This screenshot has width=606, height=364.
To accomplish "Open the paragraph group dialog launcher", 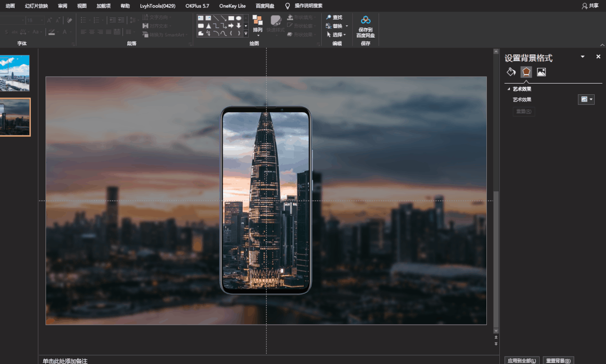I will coord(190,44).
